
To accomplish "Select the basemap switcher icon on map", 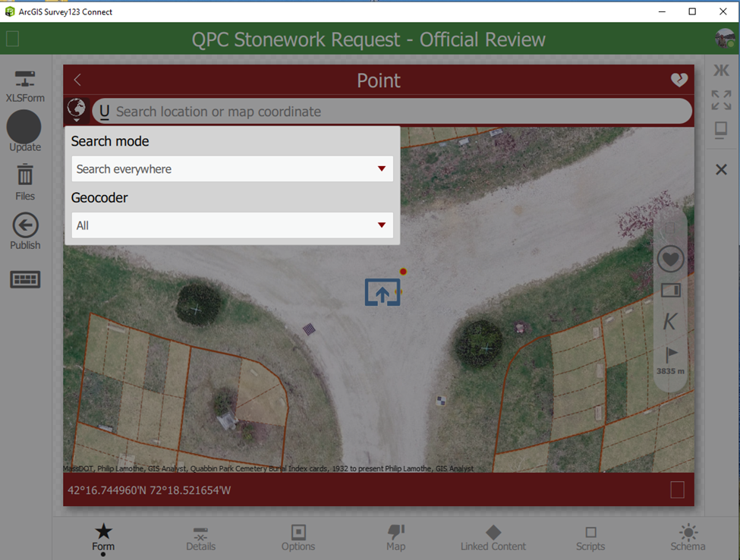I will click(670, 289).
